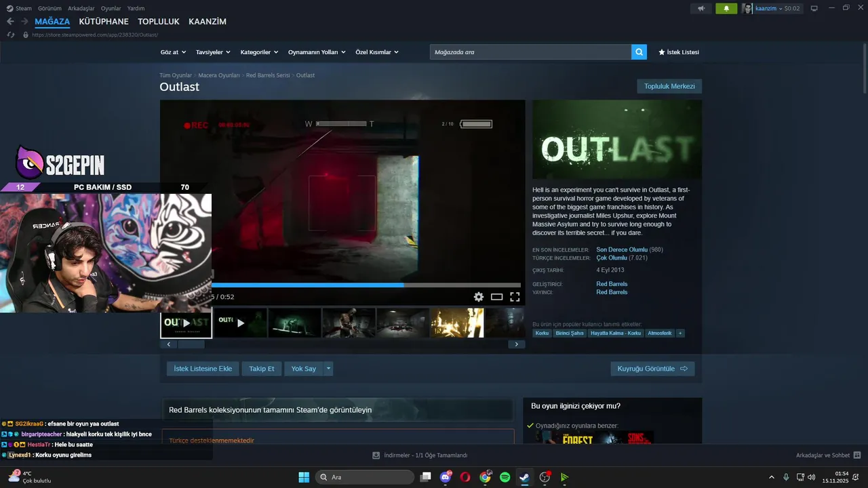Click Macera Oyunları breadcrumb

pos(219,75)
